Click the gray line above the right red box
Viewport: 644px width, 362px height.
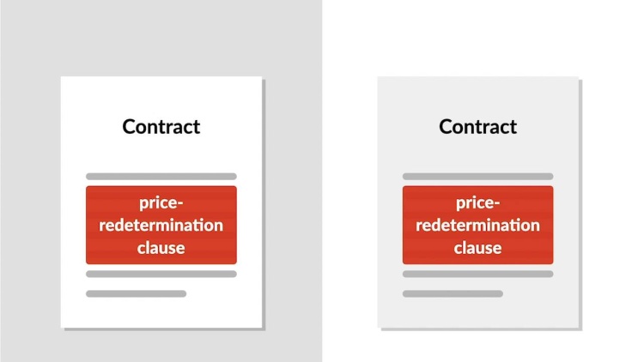pos(477,177)
